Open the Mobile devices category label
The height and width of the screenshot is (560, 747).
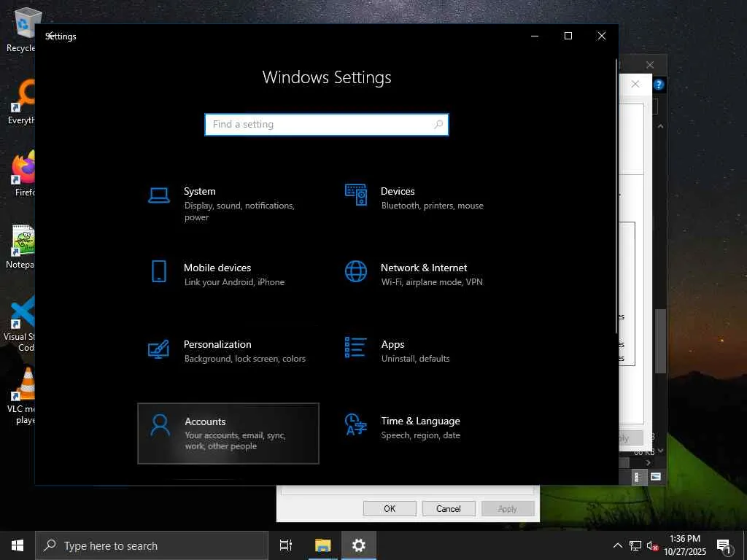click(217, 268)
